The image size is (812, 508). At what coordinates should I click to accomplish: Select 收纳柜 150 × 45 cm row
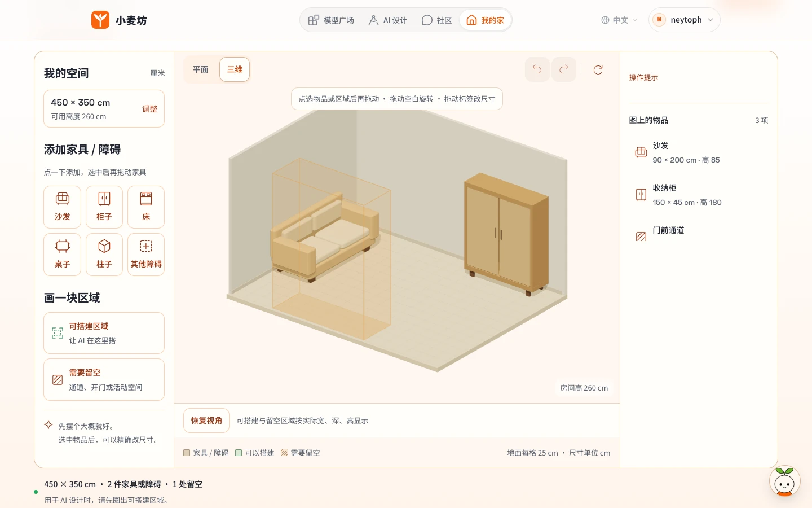click(699, 195)
